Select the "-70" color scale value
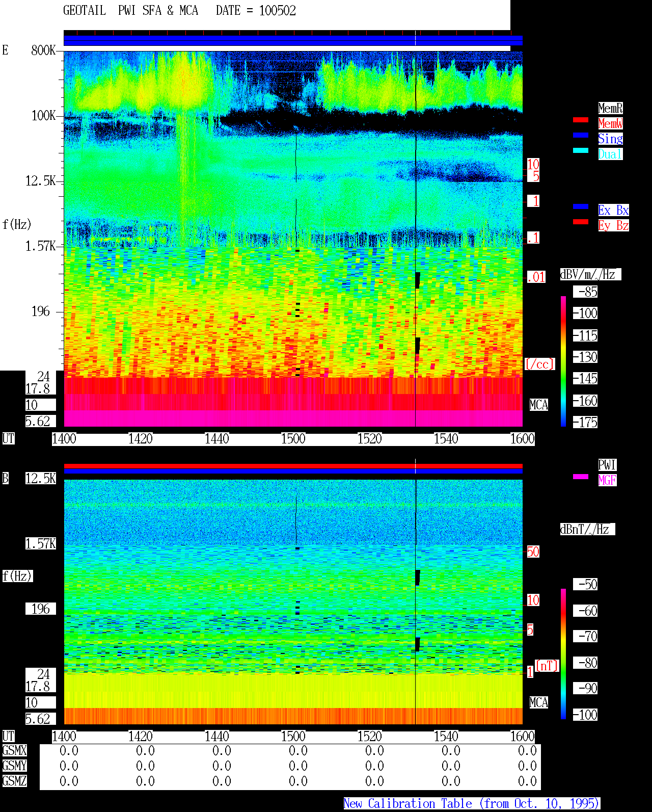This screenshot has height=812, width=652. [x=585, y=636]
